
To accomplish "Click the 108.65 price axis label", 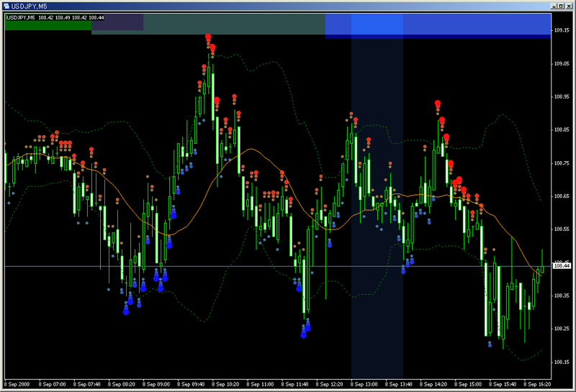I will click(562, 196).
